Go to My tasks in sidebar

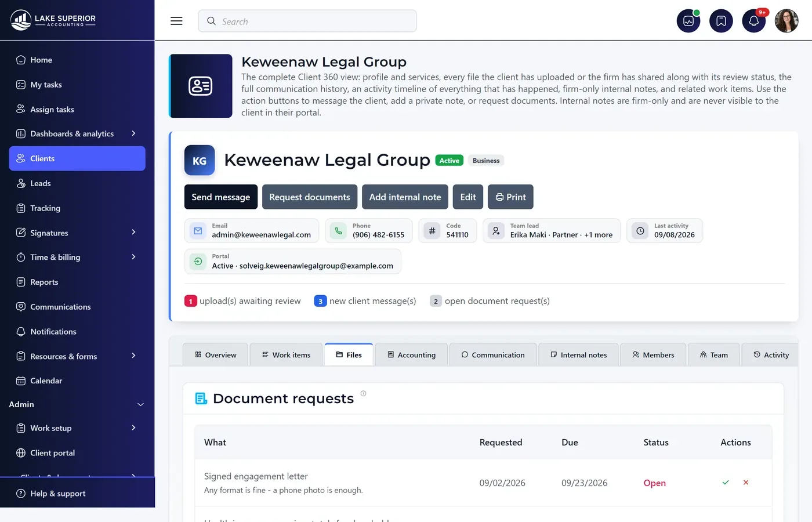click(77, 85)
